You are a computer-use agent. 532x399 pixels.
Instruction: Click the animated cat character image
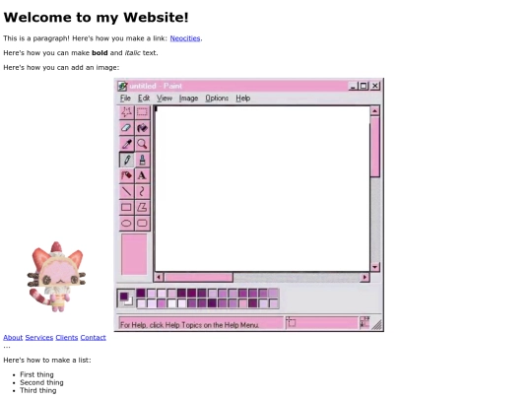click(56, 277)
